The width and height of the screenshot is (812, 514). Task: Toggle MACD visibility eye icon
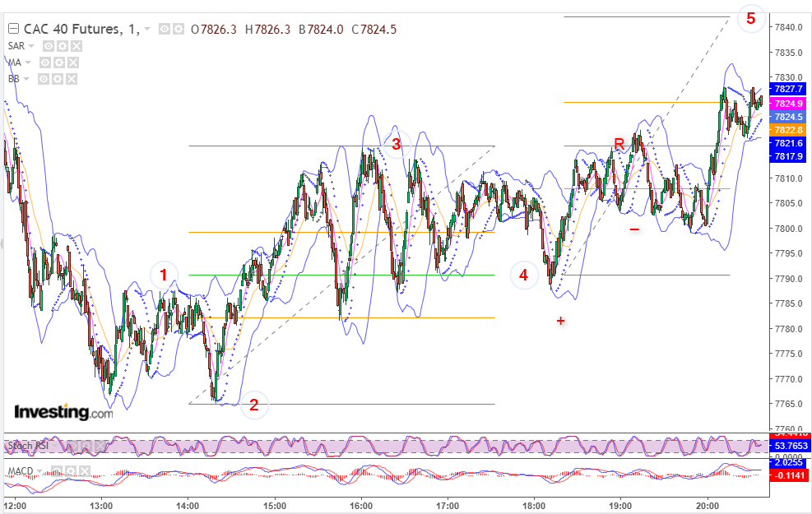point(56,471)
